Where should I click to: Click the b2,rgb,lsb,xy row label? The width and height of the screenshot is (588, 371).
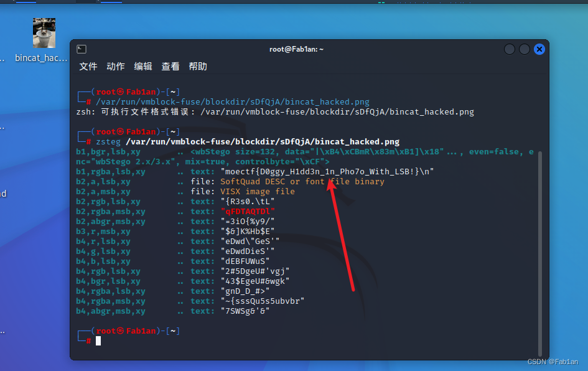108,202
